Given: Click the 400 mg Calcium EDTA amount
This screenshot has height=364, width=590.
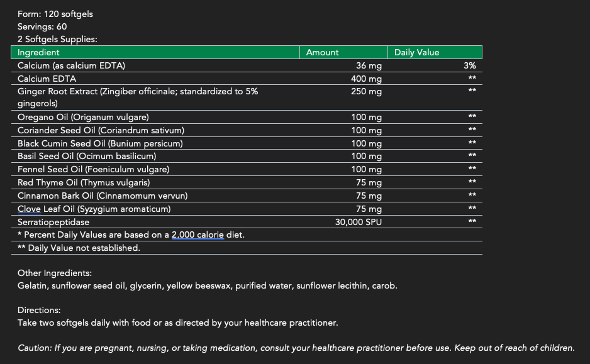Looking at the screenshot, I should pos(366,79).
